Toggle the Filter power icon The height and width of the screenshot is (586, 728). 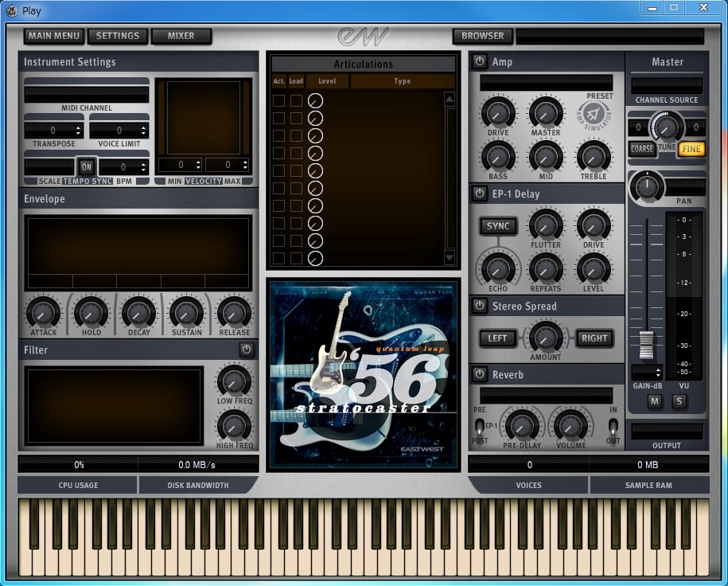pyautogui.click(x=246, y=350)
